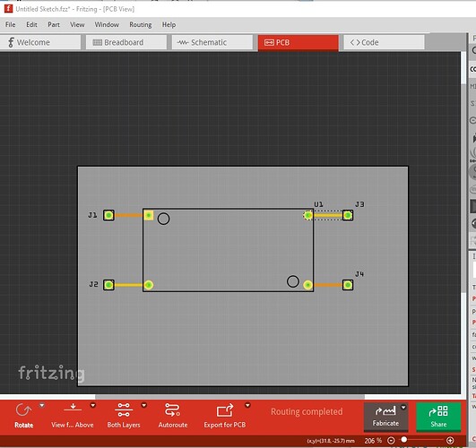Image resolution: width=476 pixels, height=448 pixels.
Task: Click the zoom out minus icon
Action: tap(391, 440)
